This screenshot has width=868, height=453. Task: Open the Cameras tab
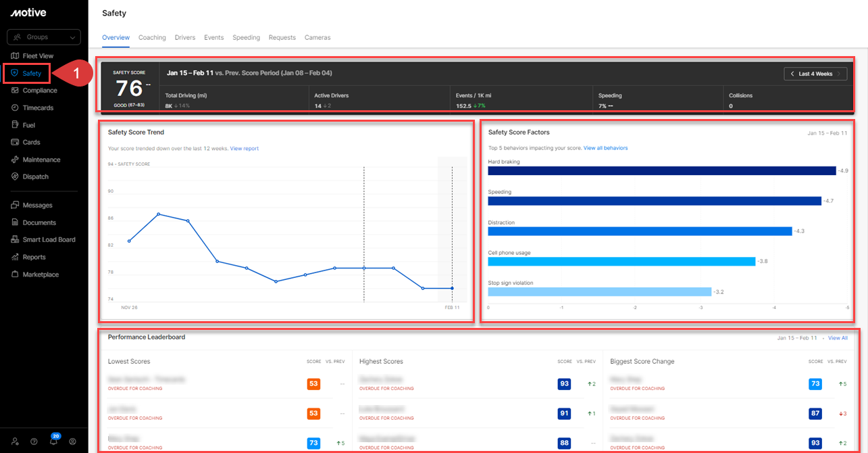(317, 38)
